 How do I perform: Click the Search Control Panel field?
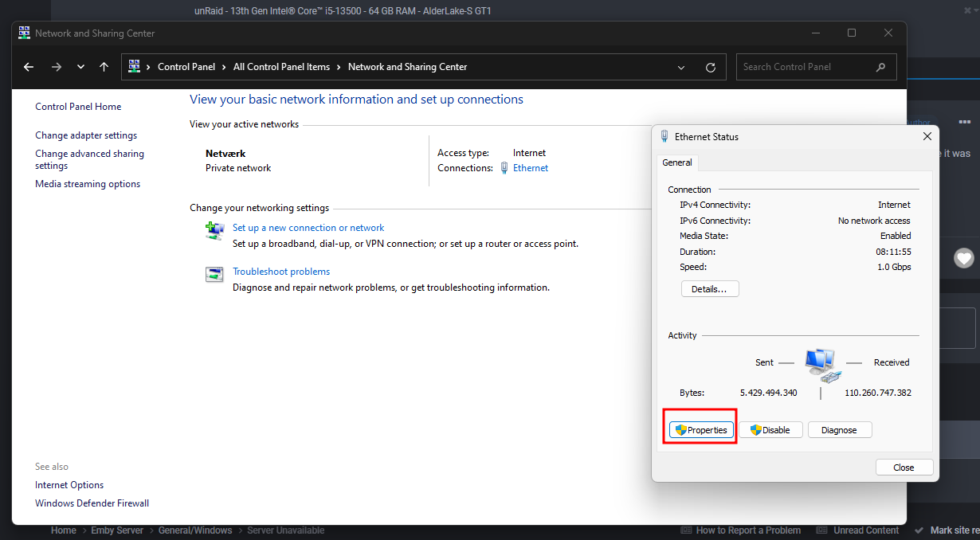click(805, 67)
